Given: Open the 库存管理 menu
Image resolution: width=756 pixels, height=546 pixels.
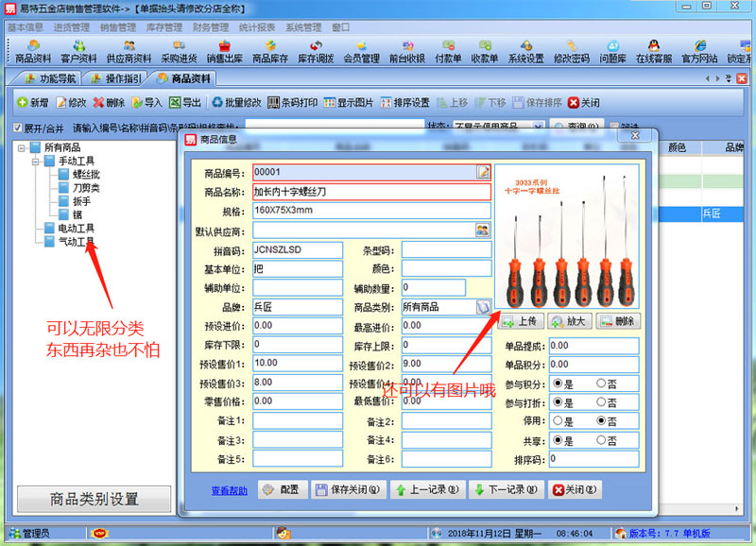Looking at the screenshot, I should coord(164,27).
